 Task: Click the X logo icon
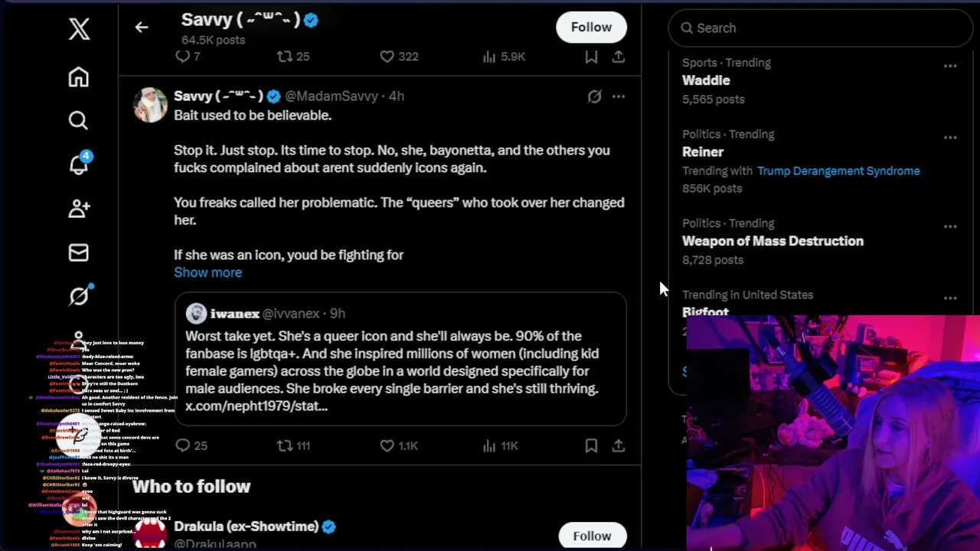[79, 29]
